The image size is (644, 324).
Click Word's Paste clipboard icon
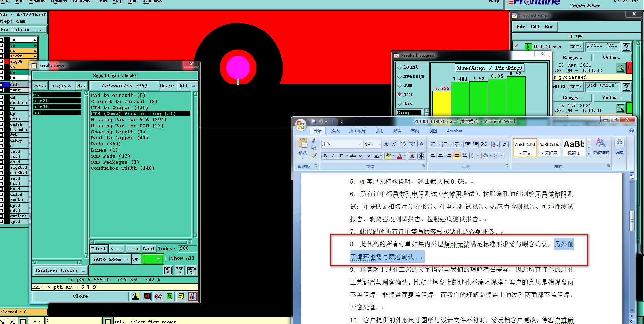pos(303,144)
